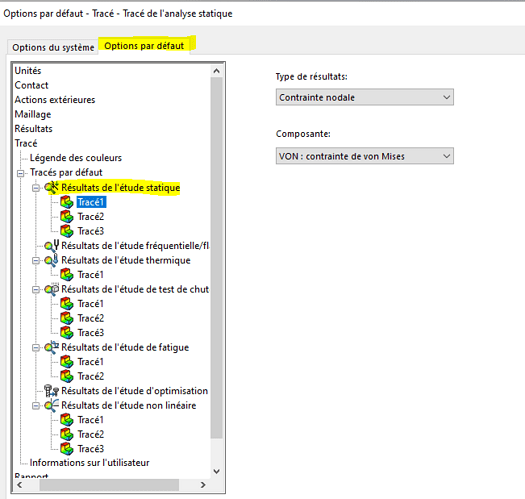Select the Options par défaut tab
This screenshot has width=525, height=499.
(144, 46)
